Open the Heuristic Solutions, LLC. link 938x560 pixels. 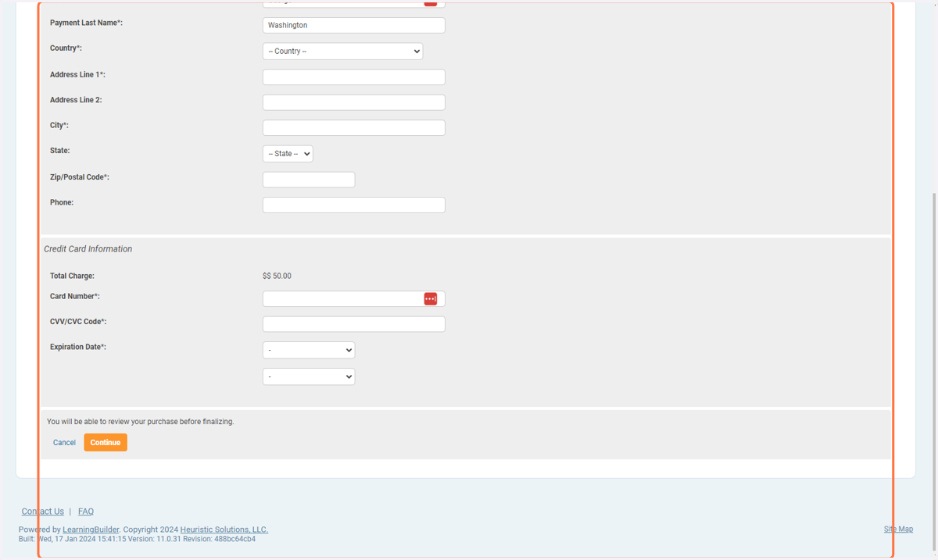coord(224,530)
